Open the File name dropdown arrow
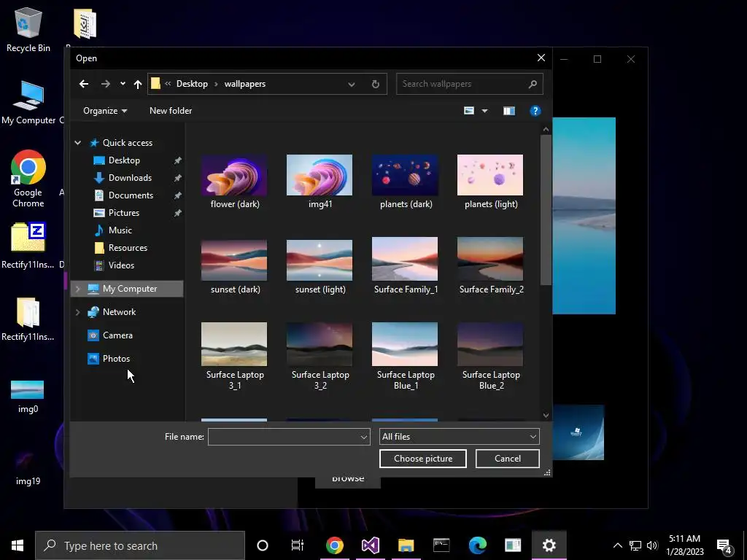Screen dimensions: 747x560 pyautogui.click(x=363, y=437)
